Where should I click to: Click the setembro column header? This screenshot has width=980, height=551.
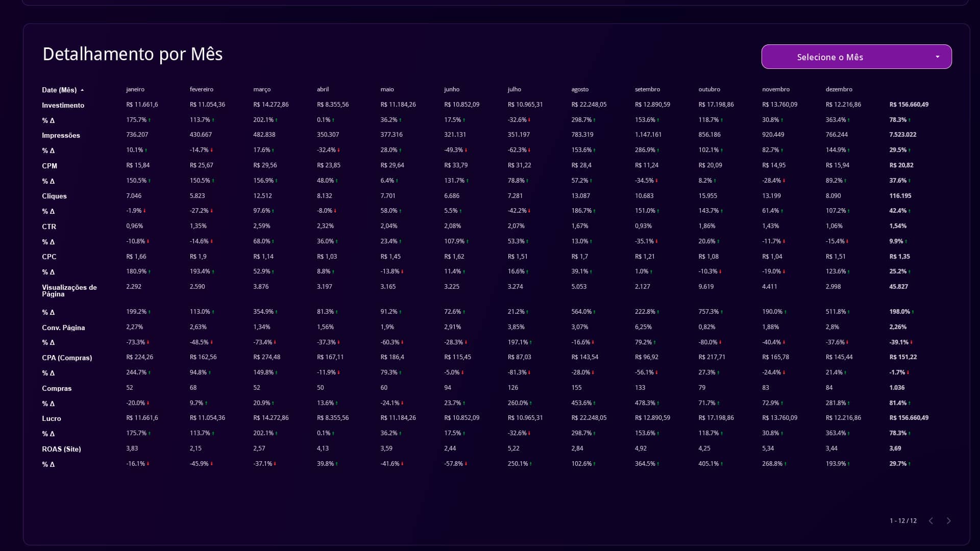tap(647, 89)
